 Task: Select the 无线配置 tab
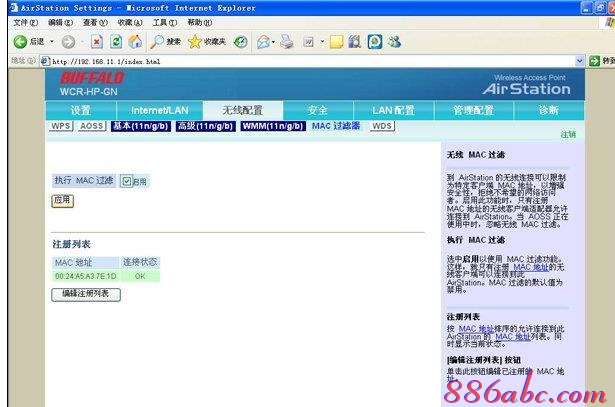point(243,111)
